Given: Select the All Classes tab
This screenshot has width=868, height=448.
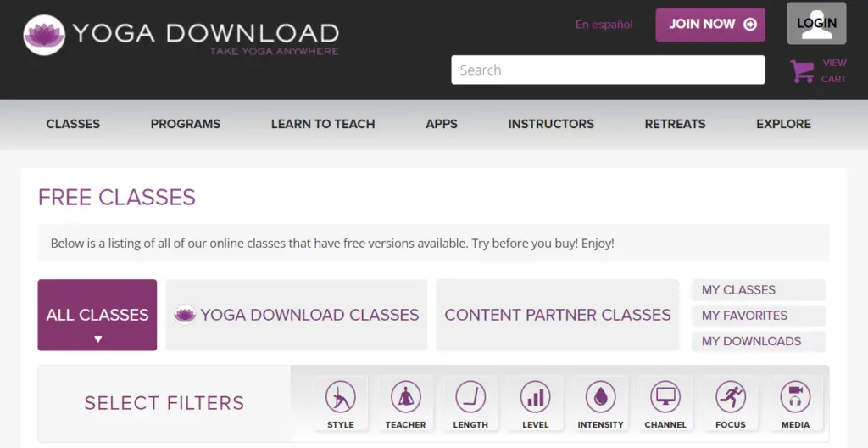Looking at the screenshot, I should tap(97, 315).
